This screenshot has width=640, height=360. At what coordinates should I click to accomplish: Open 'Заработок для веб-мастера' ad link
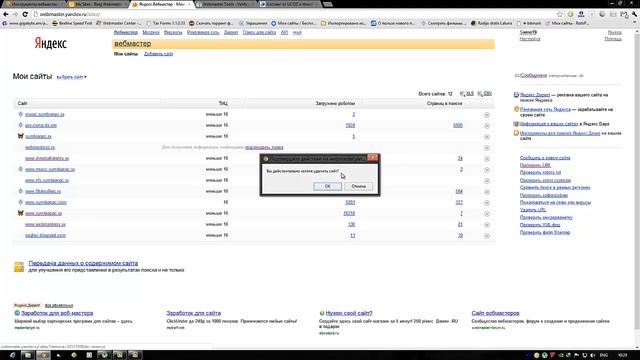pyautogui.click(x=57, y=313)
